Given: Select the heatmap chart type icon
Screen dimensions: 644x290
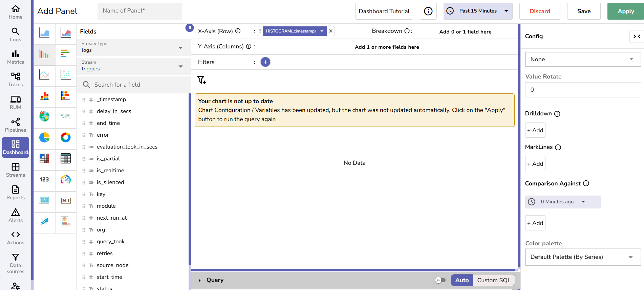Looking at the screenshot, I should pyautogui.click(x=44, y=158).
